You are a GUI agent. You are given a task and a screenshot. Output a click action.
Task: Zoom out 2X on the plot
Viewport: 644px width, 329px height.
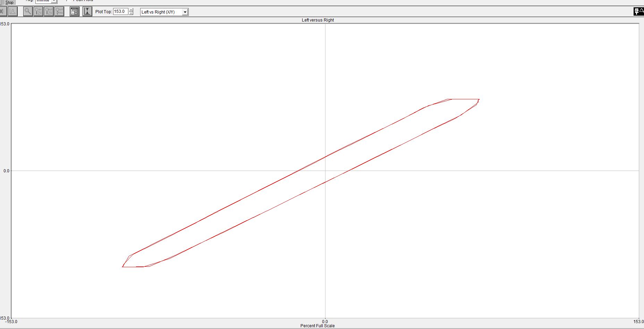[49, 11]
